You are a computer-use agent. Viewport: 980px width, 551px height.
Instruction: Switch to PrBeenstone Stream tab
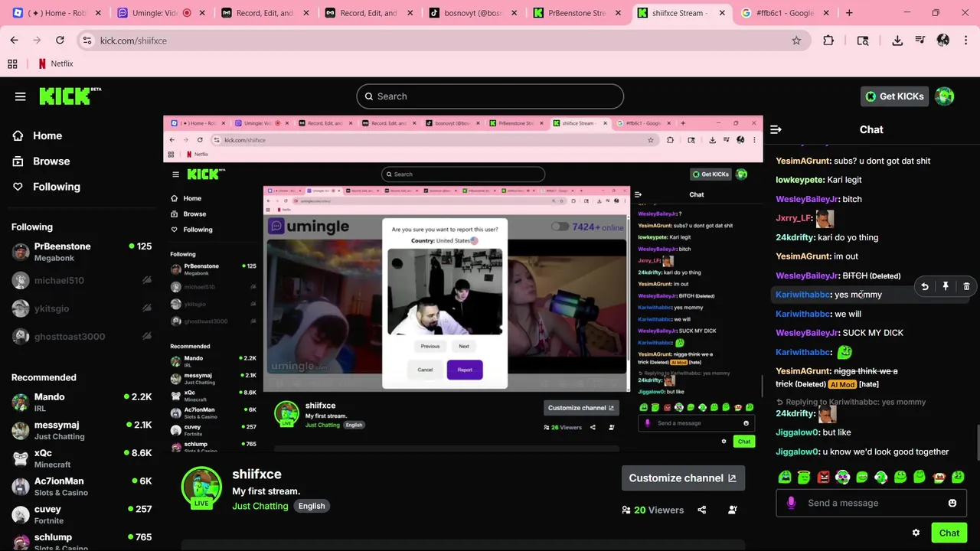tap(576, 13)
